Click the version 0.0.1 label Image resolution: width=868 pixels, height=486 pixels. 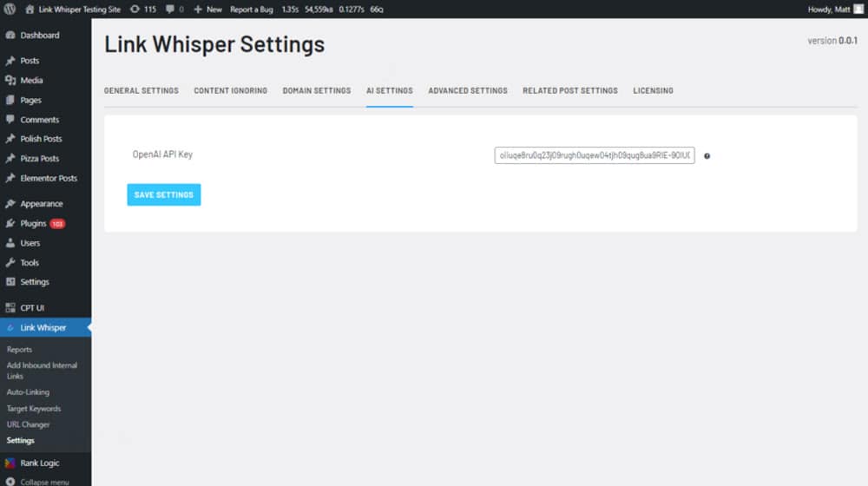[832, 41]
